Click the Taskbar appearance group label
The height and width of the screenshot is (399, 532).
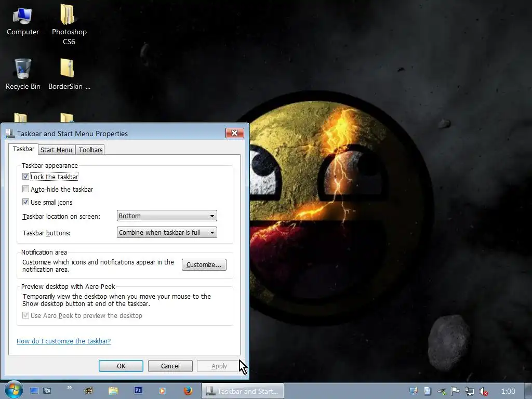click(x=50, y=166)
